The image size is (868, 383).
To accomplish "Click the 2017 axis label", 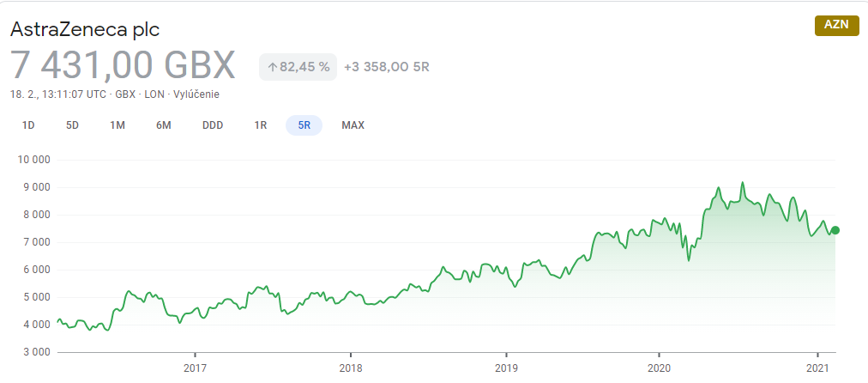I will click(195, 368).
